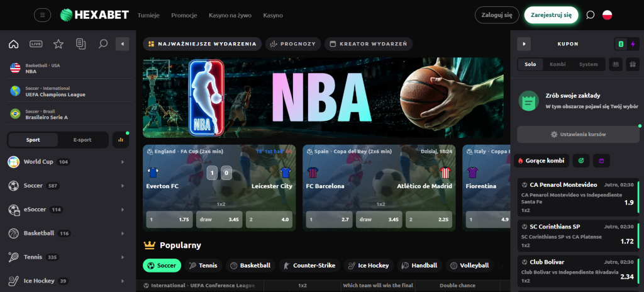Click the World Cup sport icon
The height and width of the screenshot is (292, 644).
tap(14, 162)
